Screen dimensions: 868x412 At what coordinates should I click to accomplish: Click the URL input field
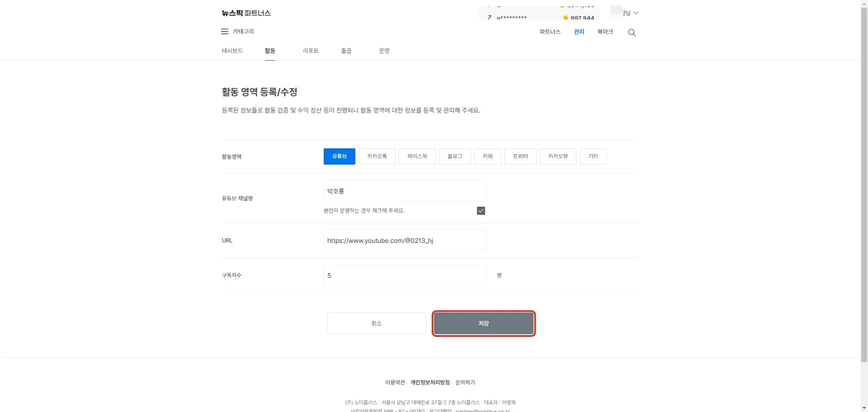pos(405,240)
